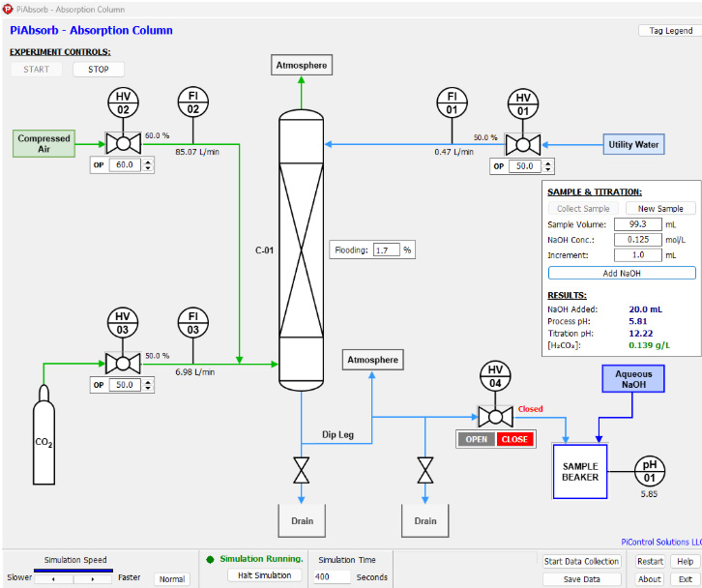Click the green simulation running indicator dot

[x=210, y=559]
